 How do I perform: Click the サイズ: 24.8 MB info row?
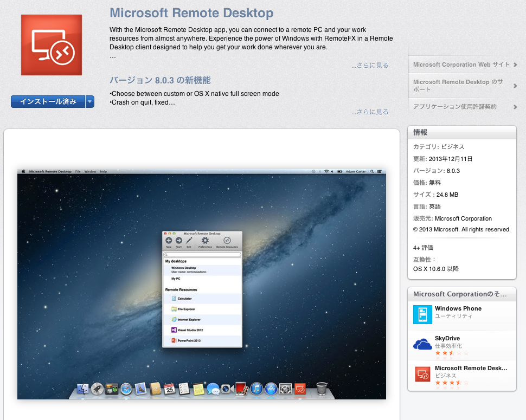click(x=435, y=195)
